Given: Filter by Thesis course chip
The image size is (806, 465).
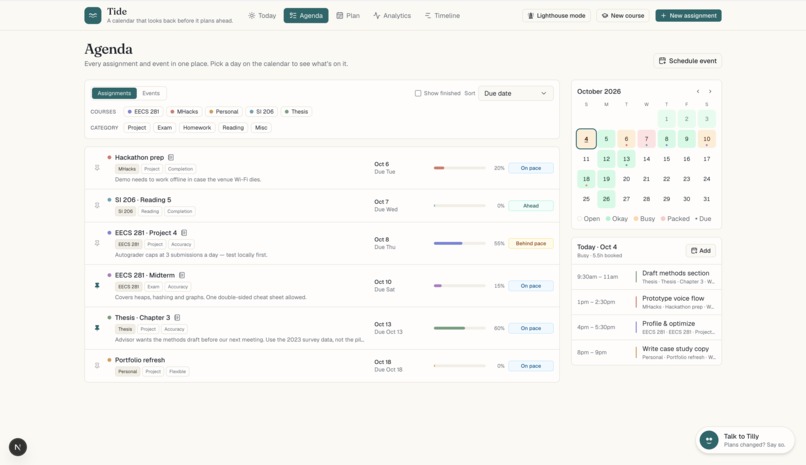Looking at the screenshot, I should (296, 111).
